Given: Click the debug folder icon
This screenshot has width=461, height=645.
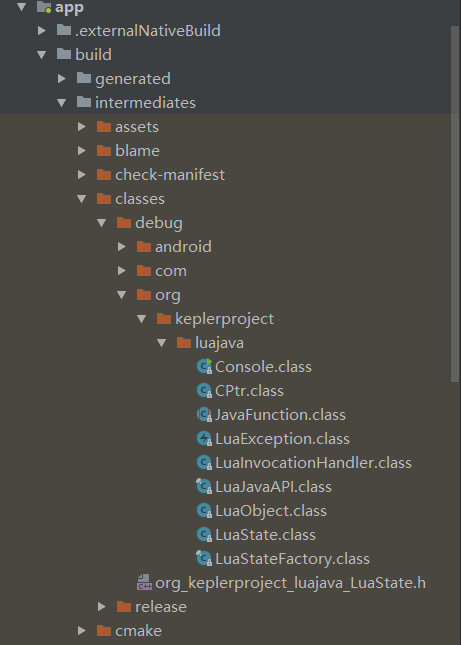Looking at the screenshot, I should tap(124, 222).
